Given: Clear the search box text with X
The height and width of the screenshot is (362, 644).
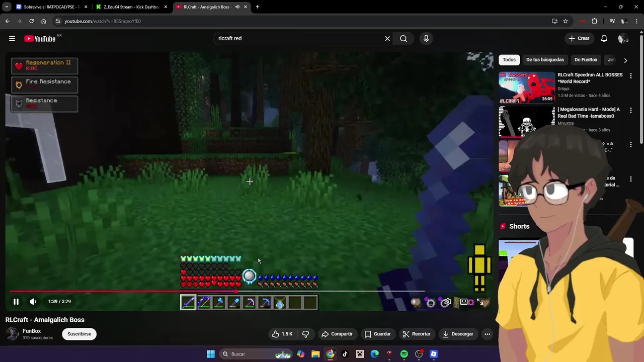Looking at the screenshot, I should (x=387, y=39).
